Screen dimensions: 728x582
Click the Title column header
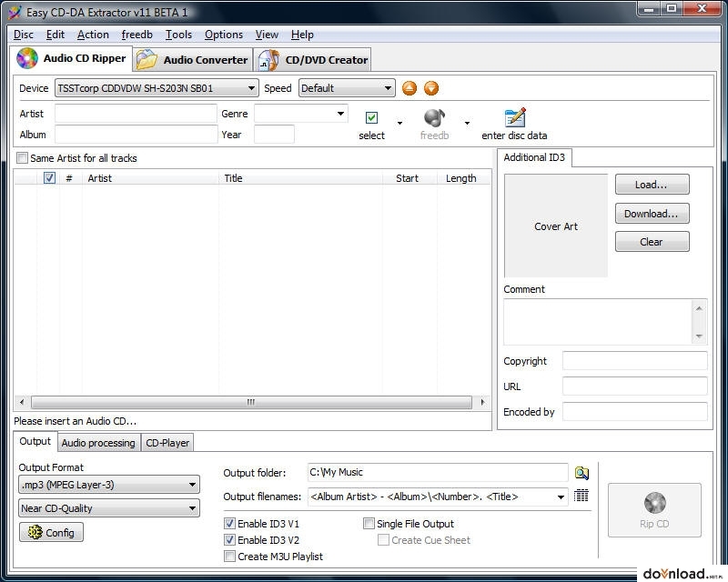pyautogui.click(x=300, y=178)
